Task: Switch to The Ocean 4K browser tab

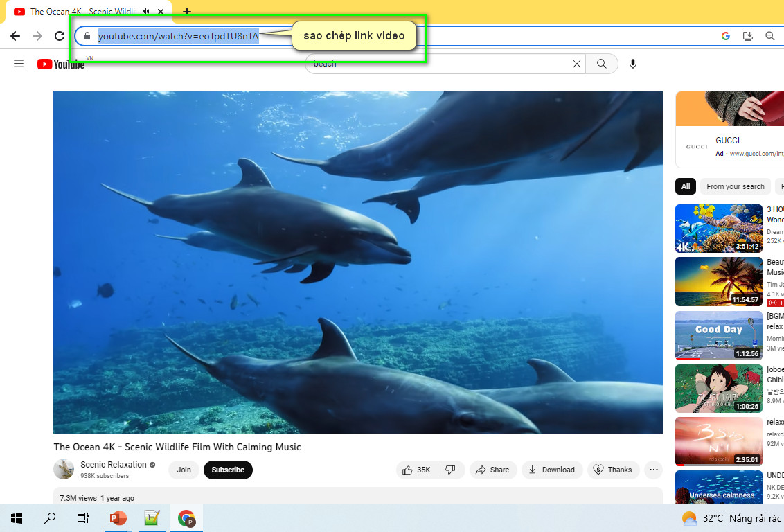Action: tap(89, 12)
